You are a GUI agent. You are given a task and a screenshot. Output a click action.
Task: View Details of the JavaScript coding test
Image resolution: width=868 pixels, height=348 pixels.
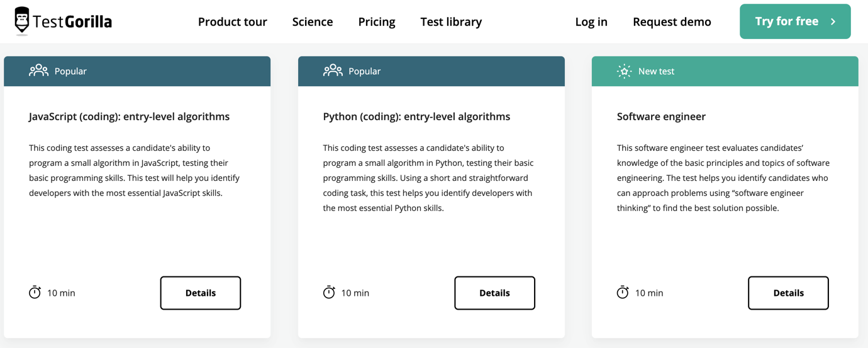201,293
